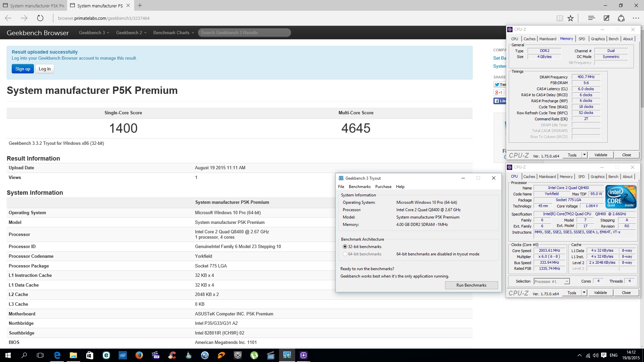Launch Firefox from taskbar
Viewport: 644px width, 362px height.
[139, 355]
